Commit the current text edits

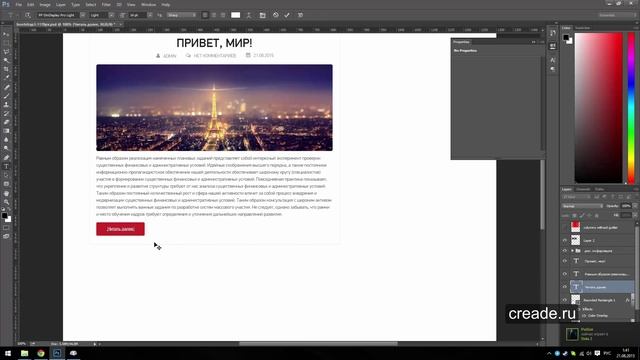click(287, 15)
